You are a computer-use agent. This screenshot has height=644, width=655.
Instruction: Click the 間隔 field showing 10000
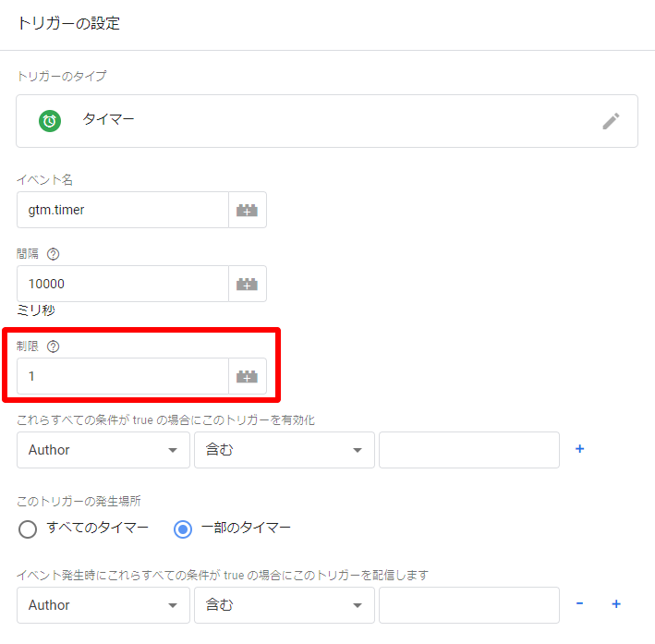tap(123, 284)
